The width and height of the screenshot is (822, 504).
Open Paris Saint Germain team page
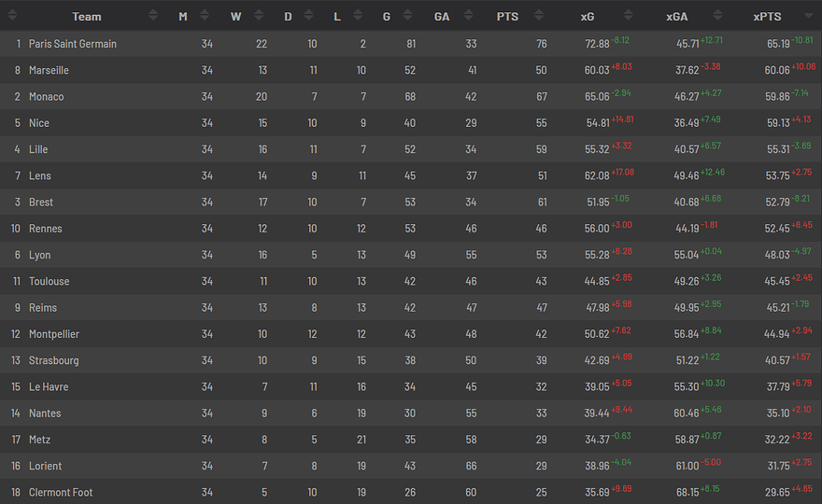coord(72,44)
